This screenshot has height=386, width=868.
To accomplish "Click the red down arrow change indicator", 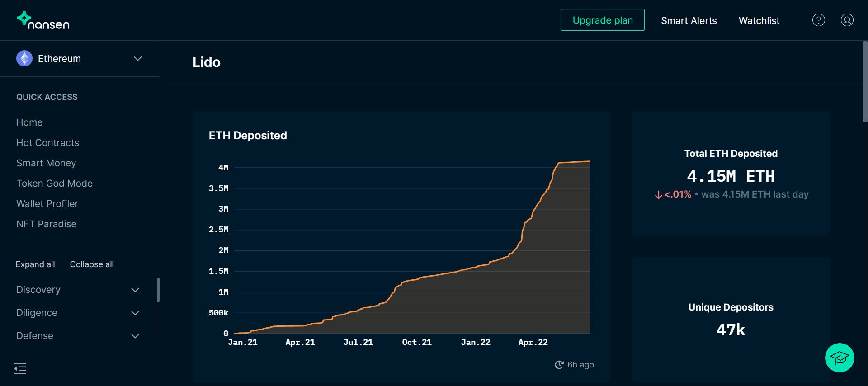I will click(x=658, y=195).
